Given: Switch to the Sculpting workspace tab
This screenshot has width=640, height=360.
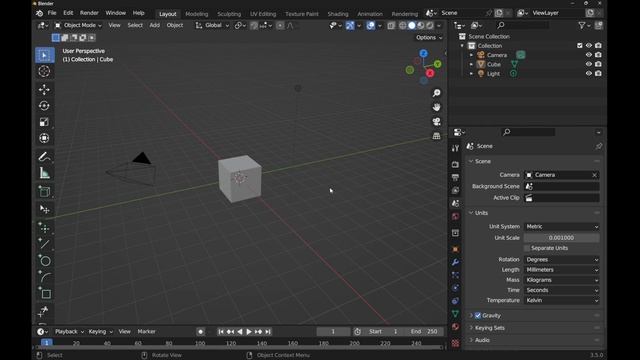Looking at the screenshot, I should tap(229, 14).
